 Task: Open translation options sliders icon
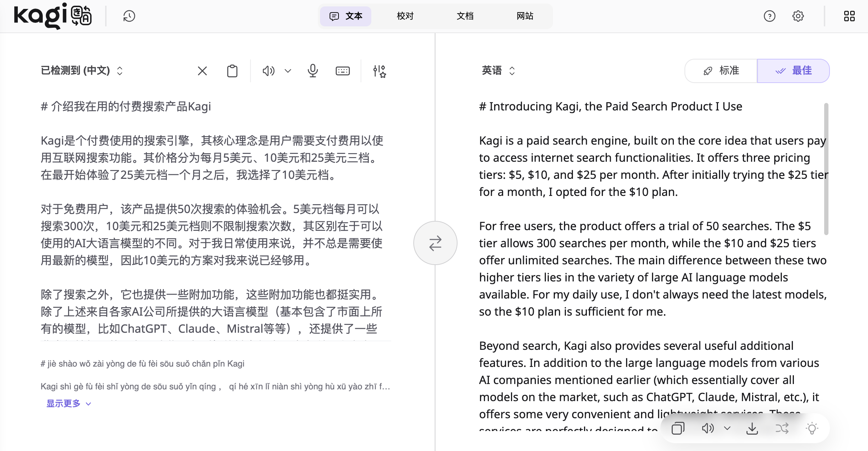[379, 71]
